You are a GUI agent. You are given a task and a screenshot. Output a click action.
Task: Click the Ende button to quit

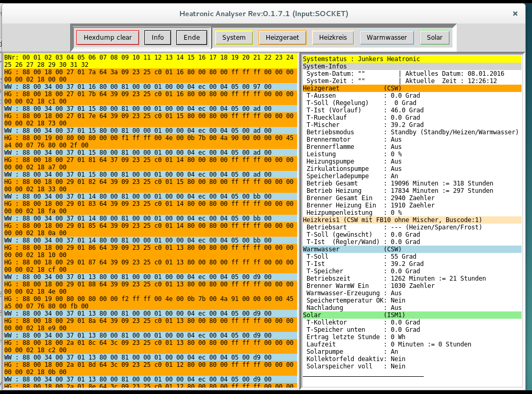point(191,38)
